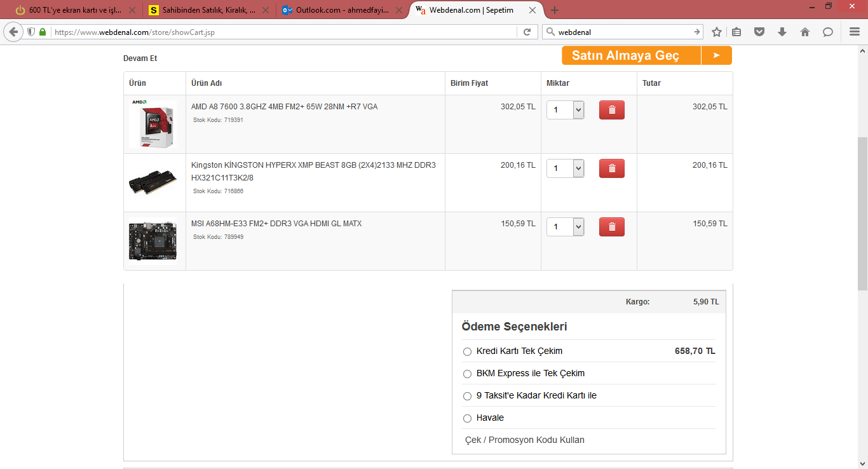This screenshot has height=469, width=868.
Task: Open the Çek / Promosyon Kodu Kullan link
Action: [525, 440]
